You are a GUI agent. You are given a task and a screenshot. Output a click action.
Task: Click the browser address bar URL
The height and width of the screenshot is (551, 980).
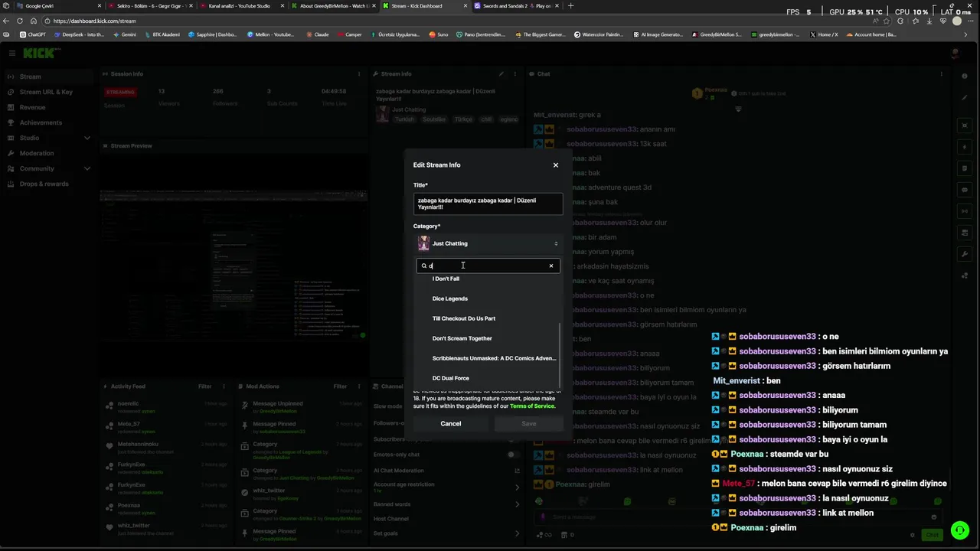tap(95, 21)
